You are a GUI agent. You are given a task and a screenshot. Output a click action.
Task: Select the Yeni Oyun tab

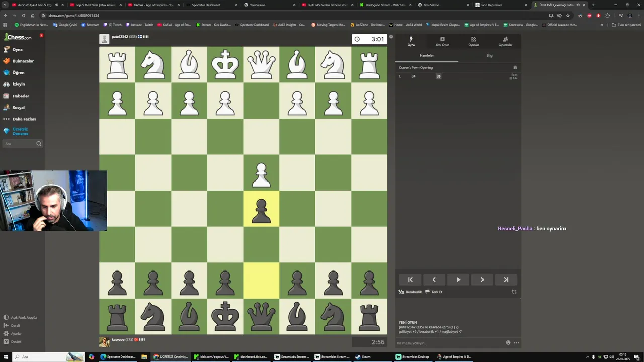pyautogui.click(x=442, y=41)
